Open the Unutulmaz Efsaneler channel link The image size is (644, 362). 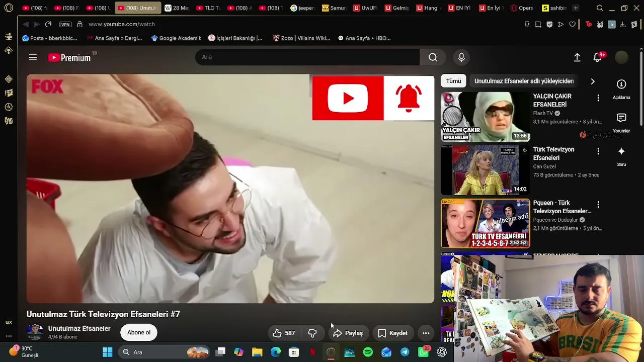pos(79,328)
